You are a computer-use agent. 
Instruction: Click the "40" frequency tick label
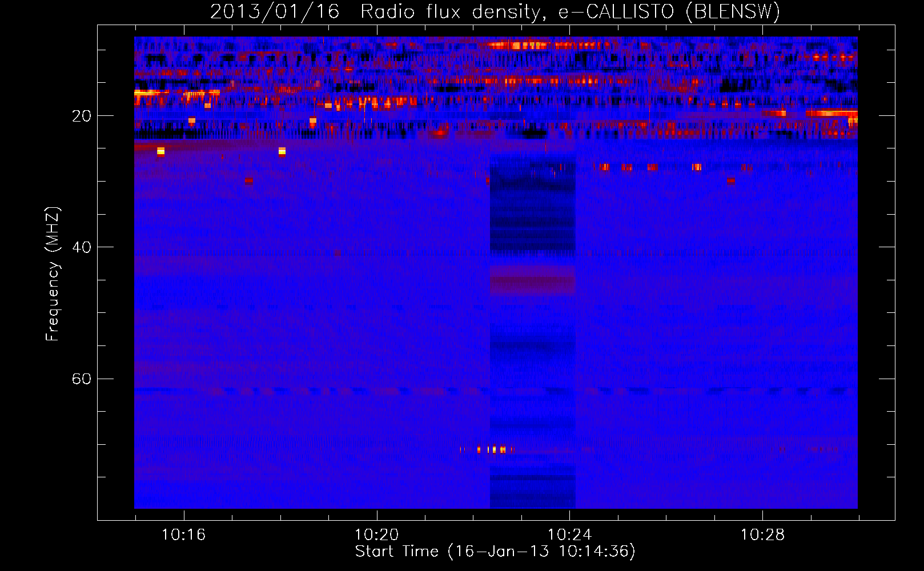pos(81,247)
